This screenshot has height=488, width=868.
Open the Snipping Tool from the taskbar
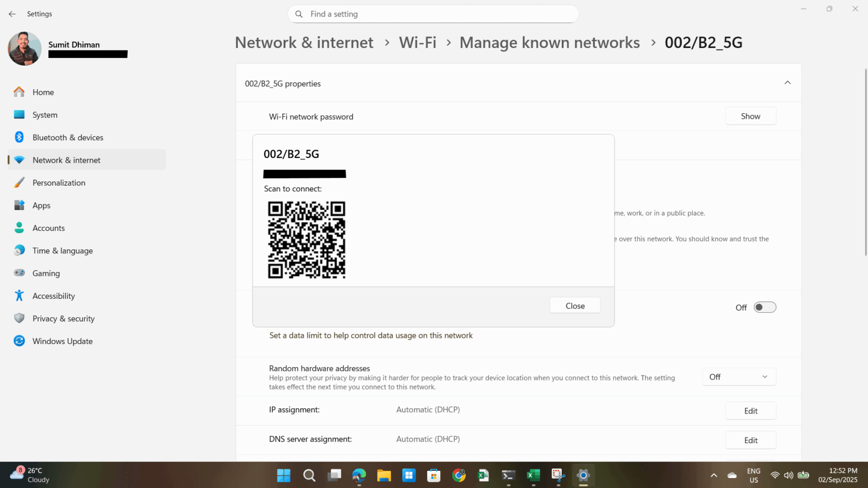(559, 475)
